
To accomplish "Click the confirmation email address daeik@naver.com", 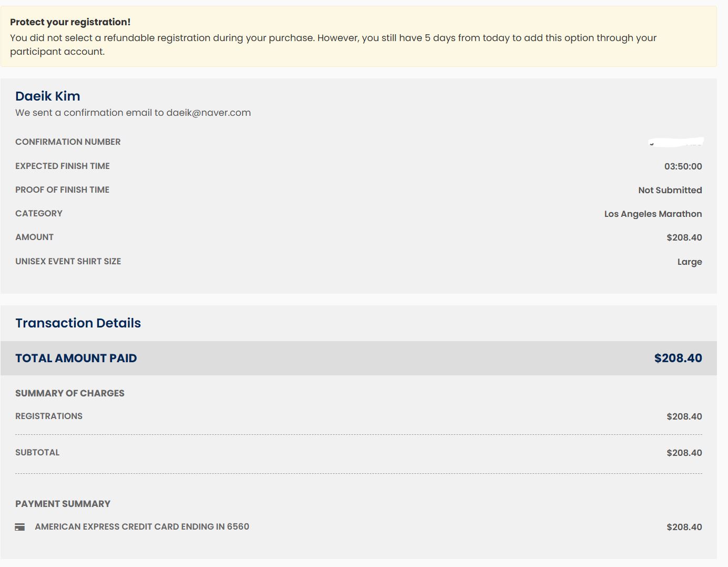I will pos(208,113).
